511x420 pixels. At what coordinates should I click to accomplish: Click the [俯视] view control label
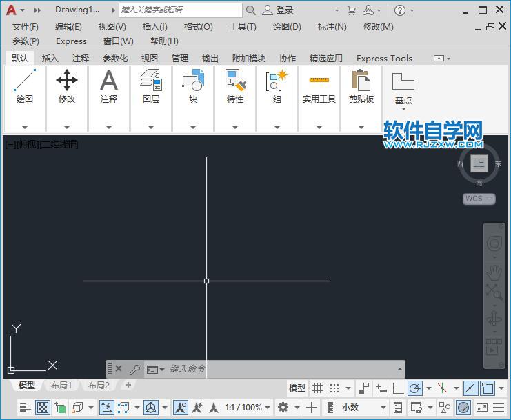[27, 144]
